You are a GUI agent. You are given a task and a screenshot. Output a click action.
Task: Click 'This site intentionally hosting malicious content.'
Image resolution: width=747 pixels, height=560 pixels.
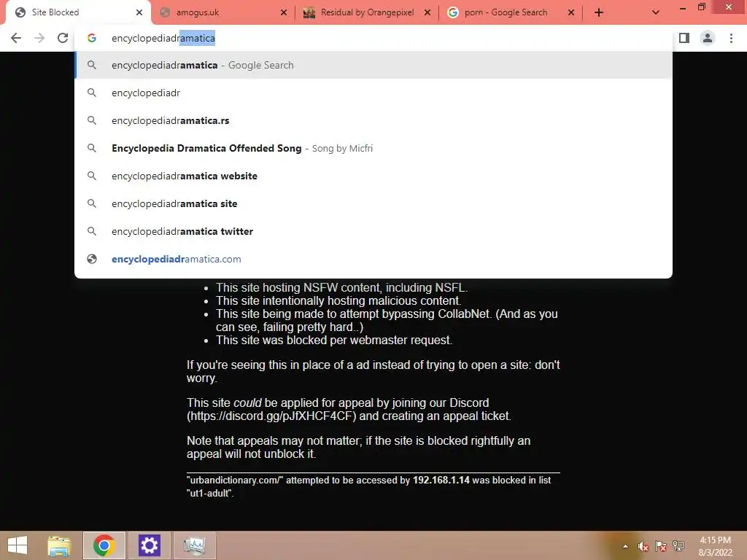click(338, 301)
